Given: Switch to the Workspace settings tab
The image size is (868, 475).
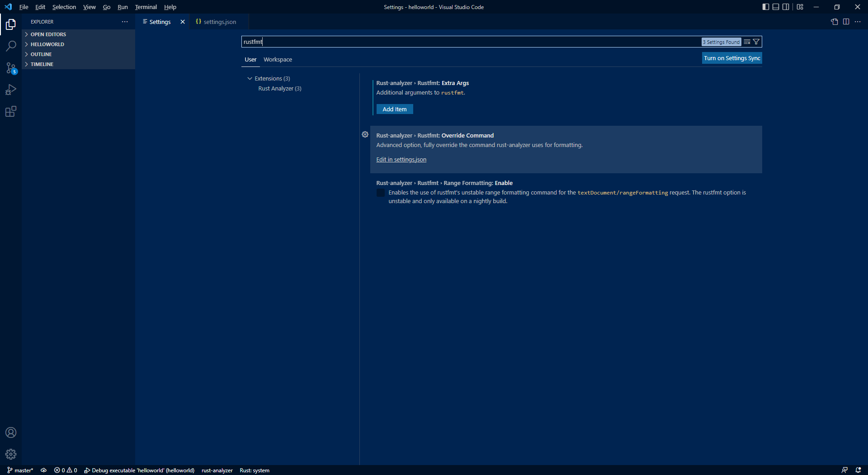Looking at the screenshot, I should pyautogui.click(x=278, y=60).
